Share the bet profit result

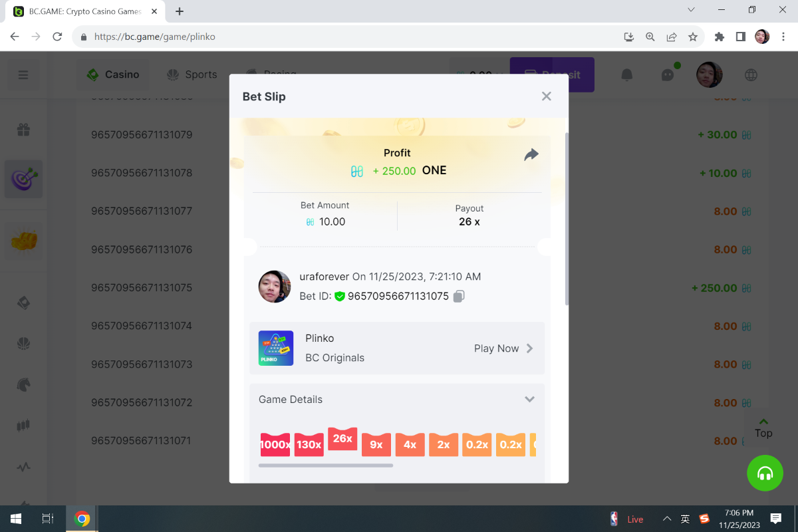tap(531, 155)
